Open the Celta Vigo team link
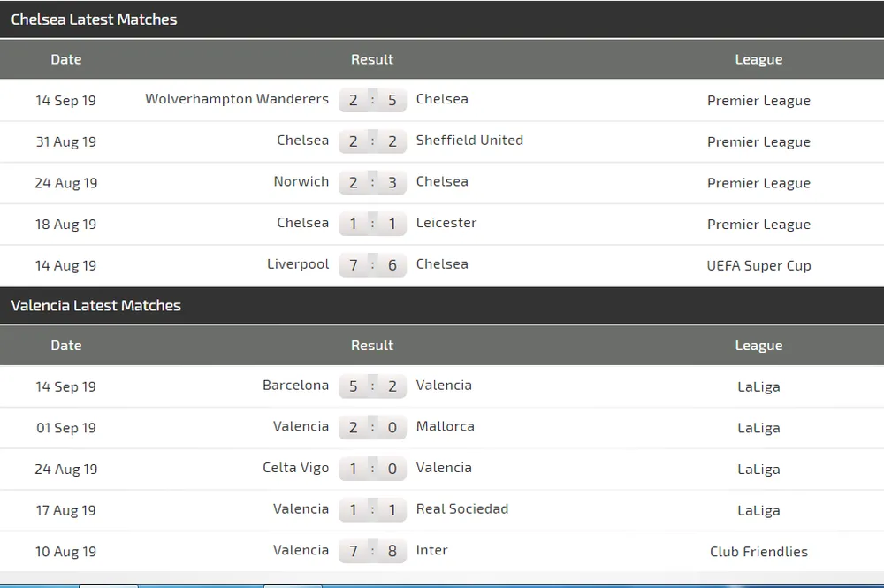The height and width of the screenshot is (588, 884). click(x=296, y=468)
